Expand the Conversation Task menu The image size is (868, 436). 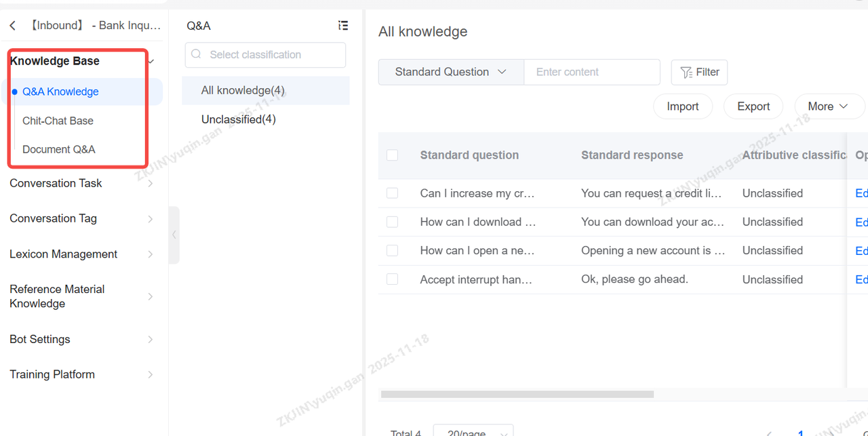[x=81, y=183]
